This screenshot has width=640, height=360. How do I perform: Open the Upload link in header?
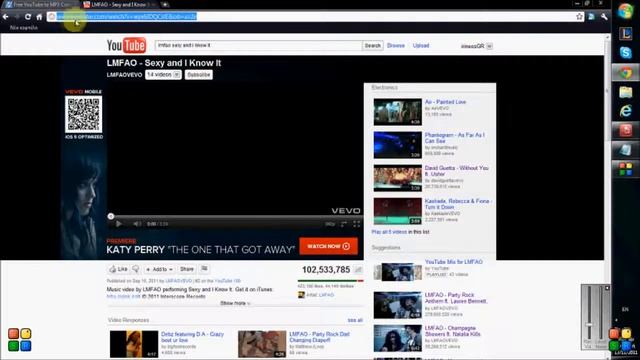pos(421,46)
